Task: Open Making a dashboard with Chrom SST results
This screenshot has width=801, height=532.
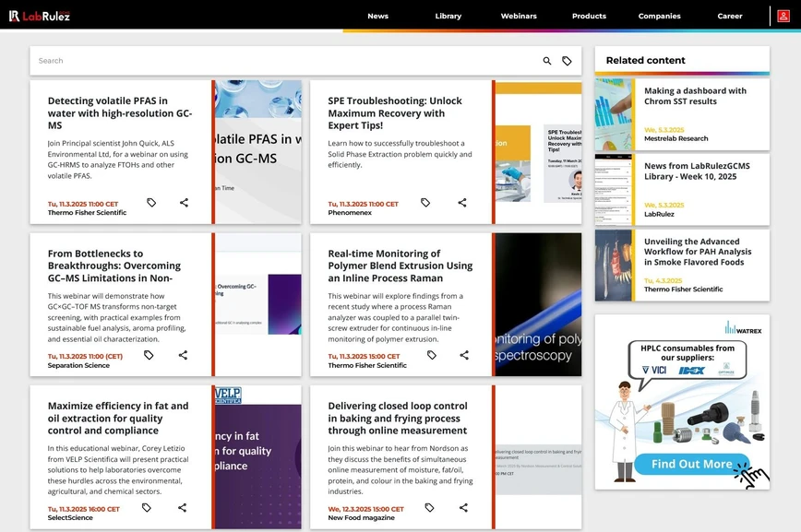Action: click(x=695, y=96)
